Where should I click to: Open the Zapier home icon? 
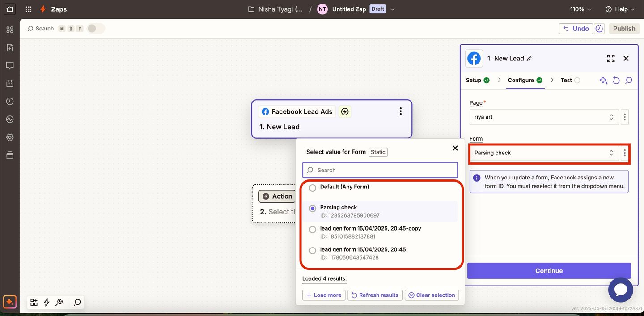pos(10,9)
